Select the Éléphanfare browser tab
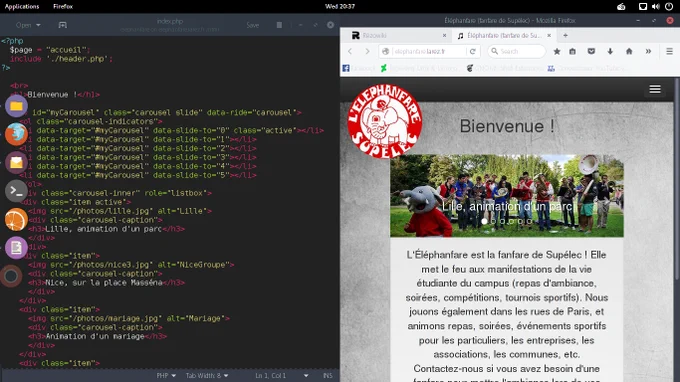The width and height of the screenshot is (680, 382). 503,36
